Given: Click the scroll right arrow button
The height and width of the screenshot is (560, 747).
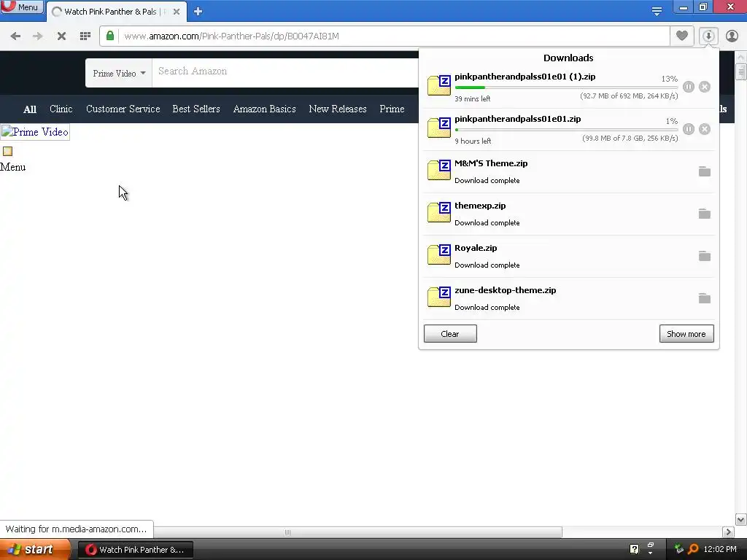Looking at the screenshot, I should (x=728, y=532).
